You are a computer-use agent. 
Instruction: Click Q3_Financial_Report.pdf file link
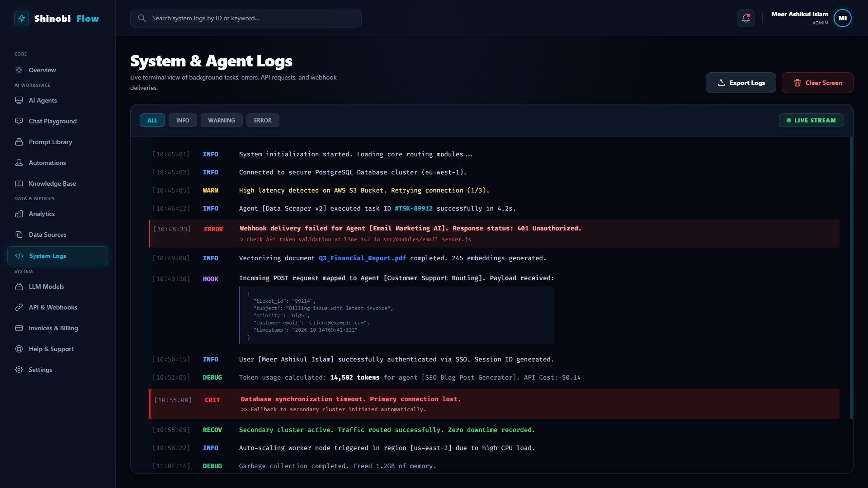[x=362, y=258]
